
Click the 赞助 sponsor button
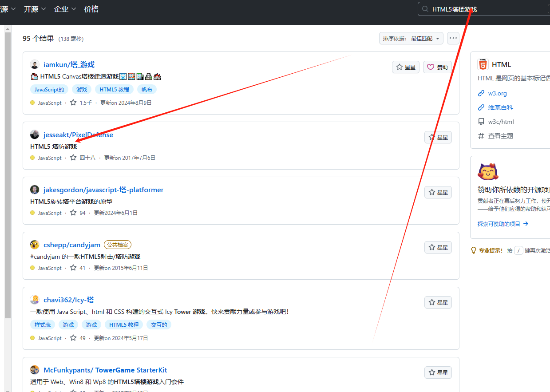pyautogui.click(x=437, y=67)
